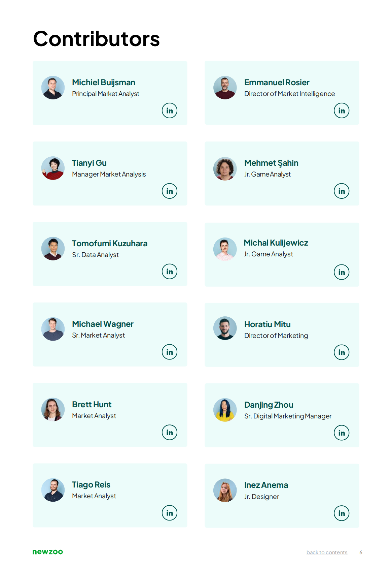Image resolution: width=392 pixels, height=567 pixels.
Task: Click Horatiu Mitu's LinkedIn icon
Action: [x=342, y=352]
